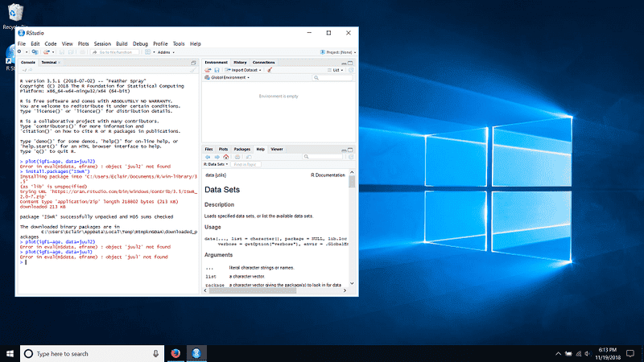Click the Help back arrow
This screenshot has width=644, height=362.
coord(207,157)
